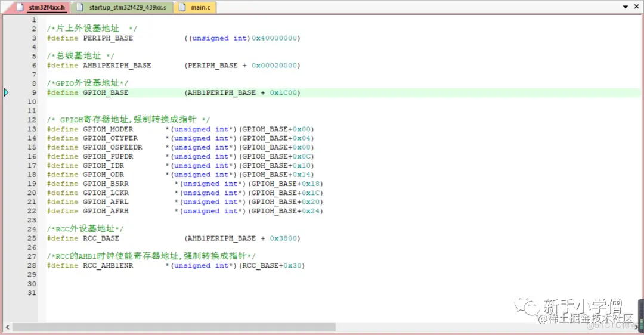Click the current line arrow marker at line 9
Viewport: 644px width, 335px height.
click(x=6, y=92)
